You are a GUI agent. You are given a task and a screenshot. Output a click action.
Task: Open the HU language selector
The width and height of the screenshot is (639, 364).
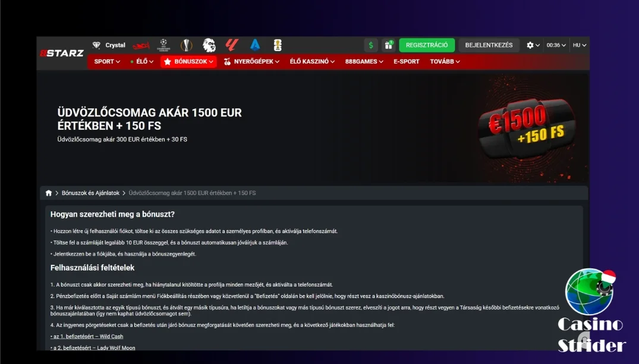(x=580, y=45)
